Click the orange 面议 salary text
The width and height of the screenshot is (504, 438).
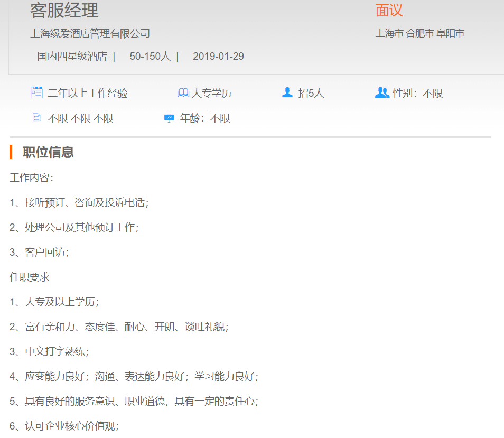[389, 11]
